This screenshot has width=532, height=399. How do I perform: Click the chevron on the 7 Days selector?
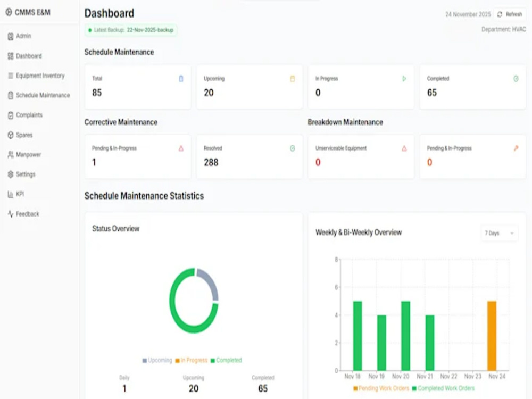(512, 233)
